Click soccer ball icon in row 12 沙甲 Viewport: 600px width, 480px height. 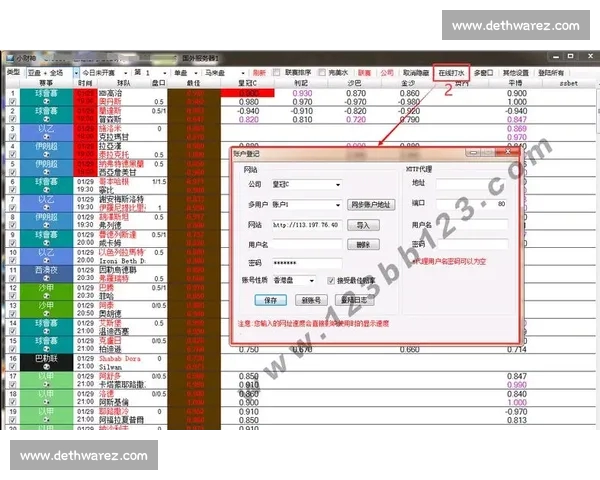(x=46, y=296)
